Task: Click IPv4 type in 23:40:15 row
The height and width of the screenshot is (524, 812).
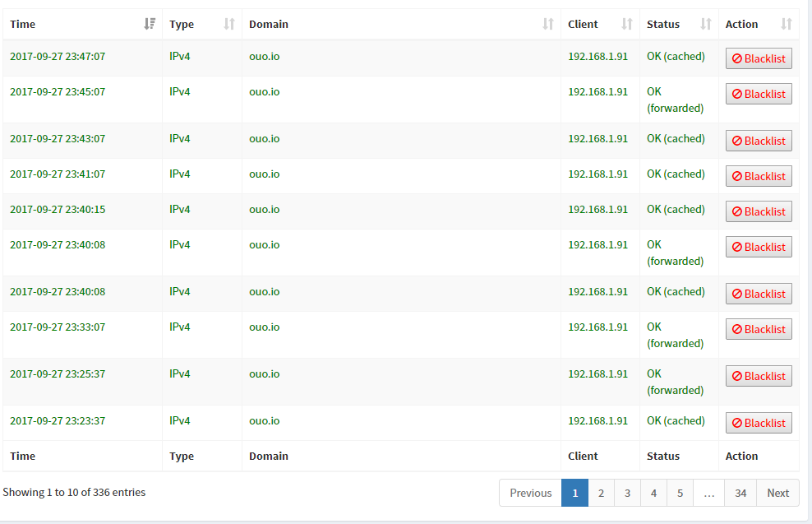Action: (180, 209)
